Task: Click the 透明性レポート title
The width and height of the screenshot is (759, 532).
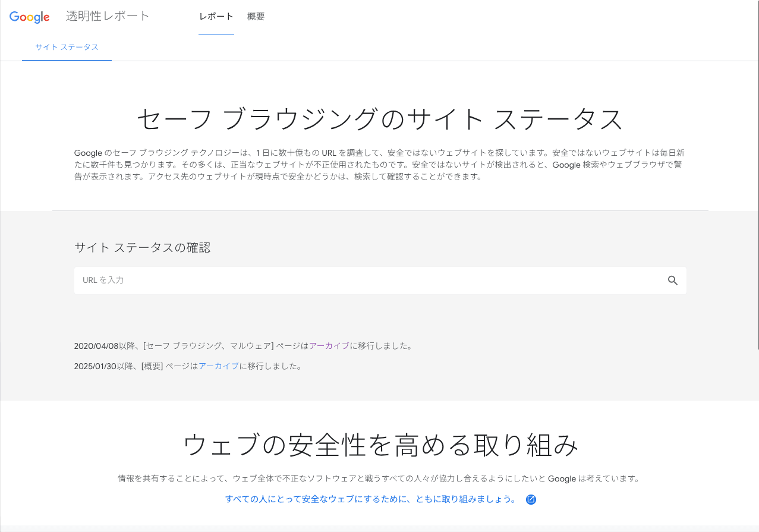Action: [108, 16]
